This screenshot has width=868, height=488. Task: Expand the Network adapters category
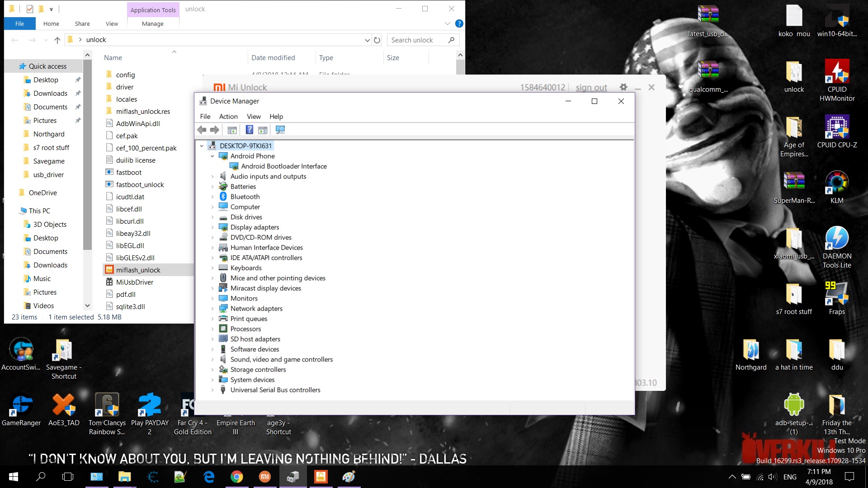coord(212,309)
